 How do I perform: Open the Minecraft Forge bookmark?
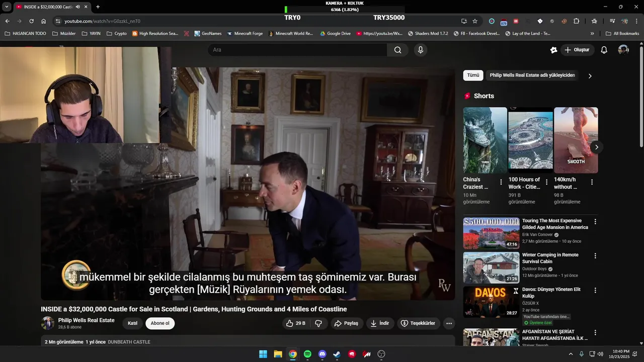pos(245,34)
